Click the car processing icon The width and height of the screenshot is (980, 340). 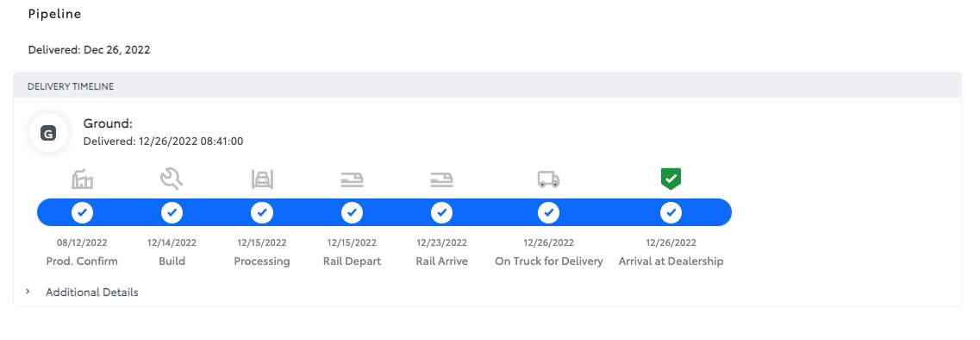262,179
